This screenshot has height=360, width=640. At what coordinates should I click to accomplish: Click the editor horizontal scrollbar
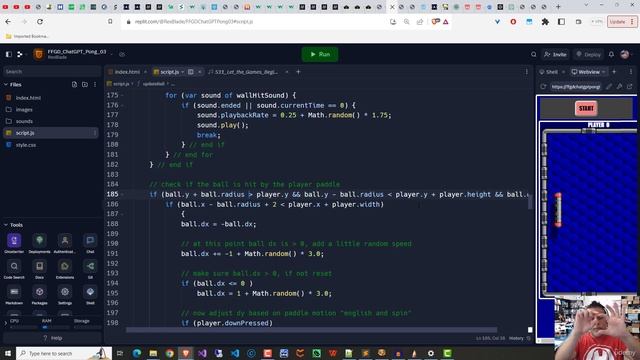[312, 329]
